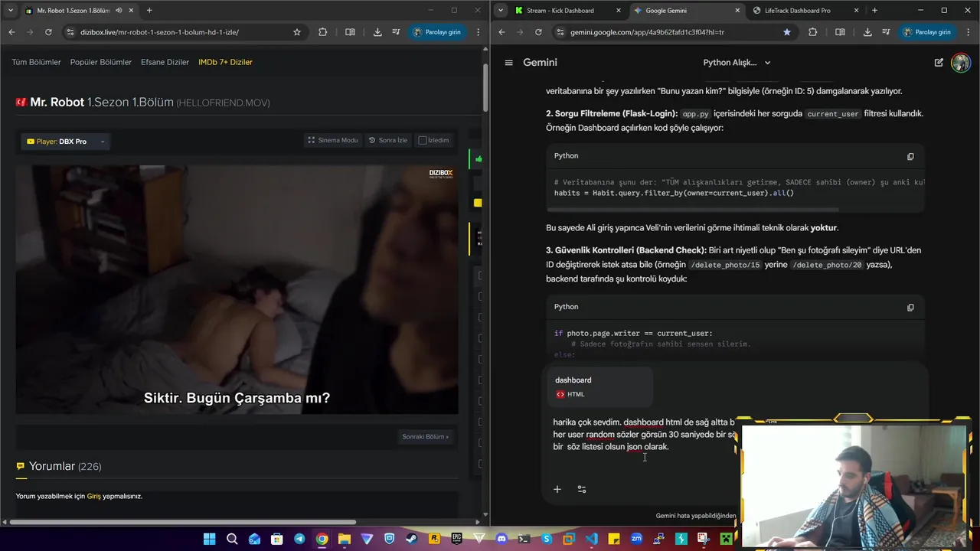The image size is (980, 551).
Task: Open the tab search dropdown in dizibox window
Action: click(11, 11)
